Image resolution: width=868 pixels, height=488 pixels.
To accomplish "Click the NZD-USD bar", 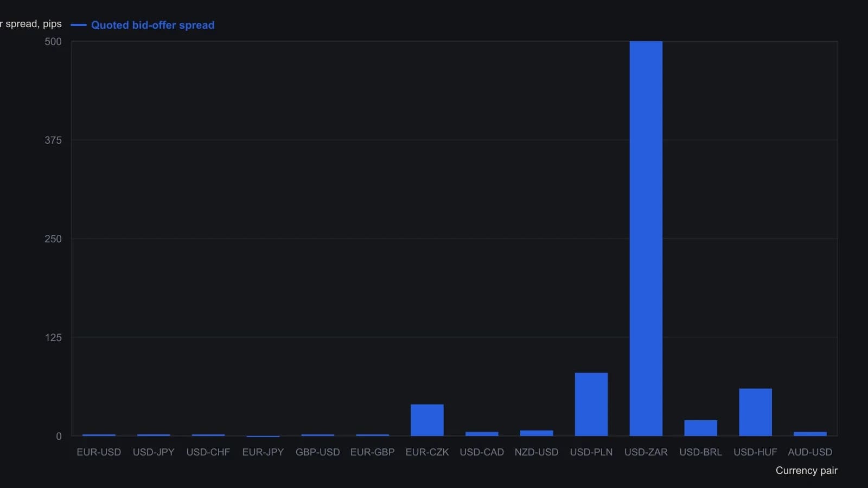I will click(x=537, y=433).
